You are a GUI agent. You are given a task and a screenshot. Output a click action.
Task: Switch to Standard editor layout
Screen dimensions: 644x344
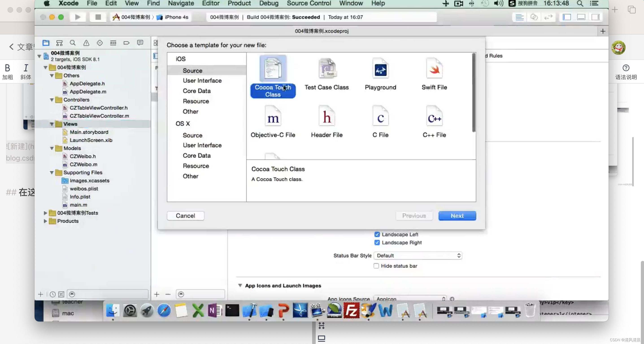point(520,17)
